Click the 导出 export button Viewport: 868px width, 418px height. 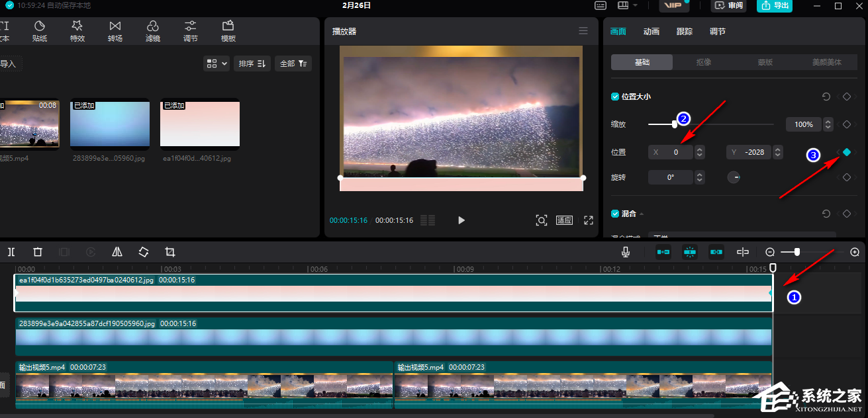pyautogui.click(x=775, y=6)
